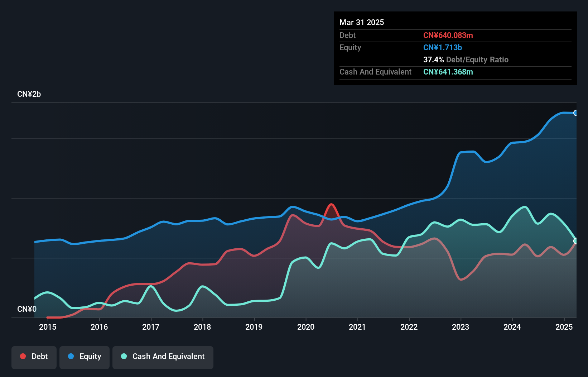
Task: Click the 2018 x-axis label
Action: 202,327
